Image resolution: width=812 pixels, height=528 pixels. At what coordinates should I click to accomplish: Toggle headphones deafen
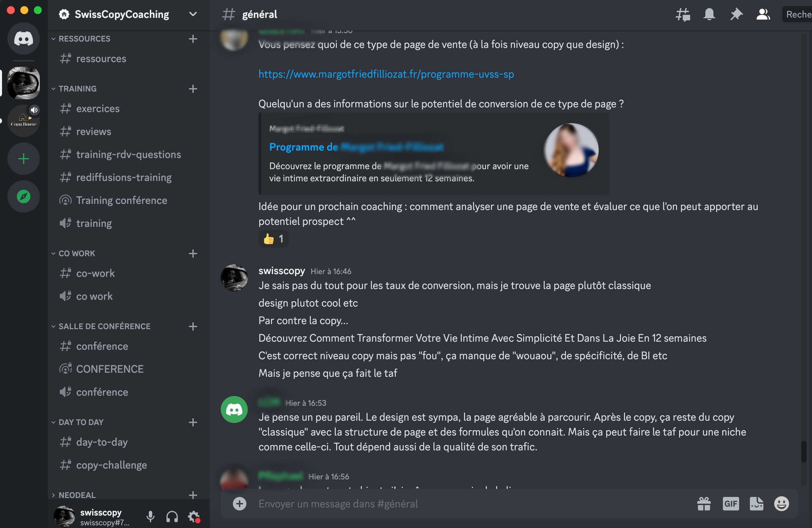[172, 517]
